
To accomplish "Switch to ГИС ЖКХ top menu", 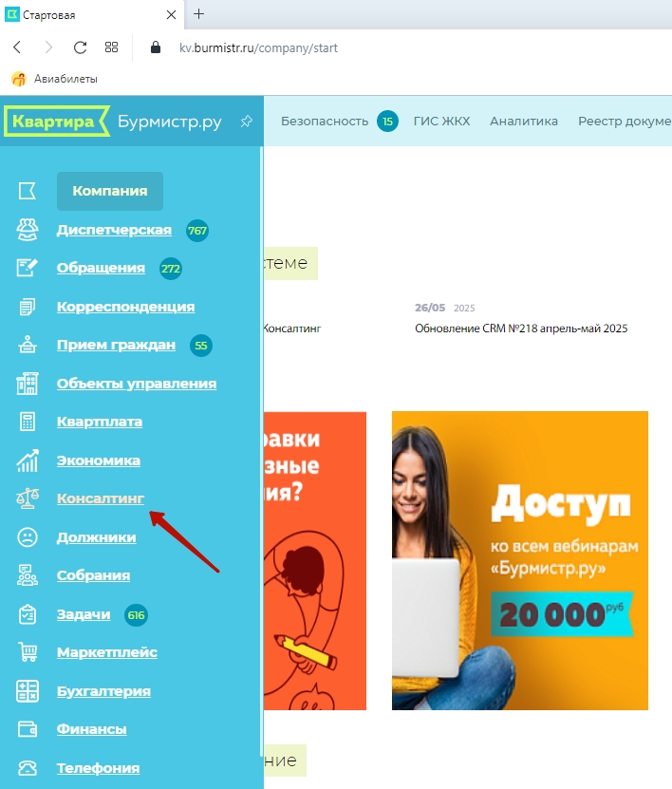I will point(441,122).
